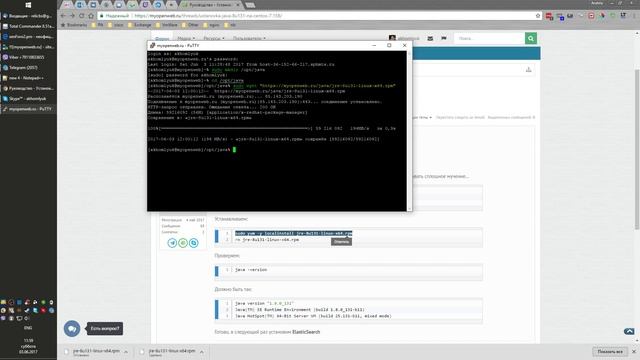The width and height of the screenshot is (640, 360).
Task: Focus the forum search input field
Action: coord(489,38)
